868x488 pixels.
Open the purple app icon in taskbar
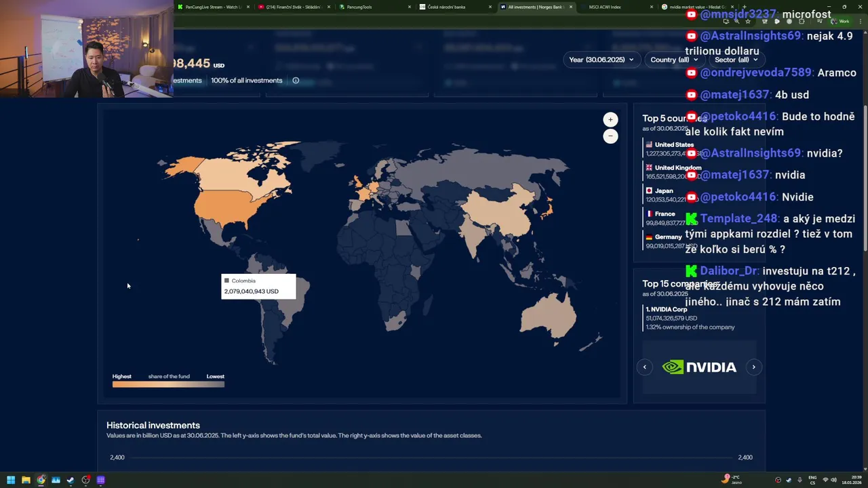[x=100, y=480]
